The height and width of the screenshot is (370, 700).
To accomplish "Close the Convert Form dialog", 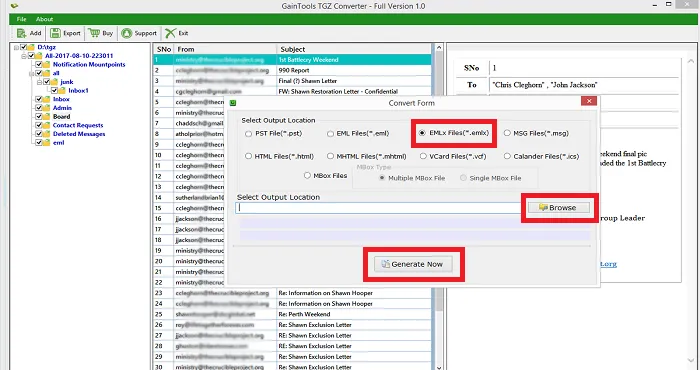I will 589,101.
